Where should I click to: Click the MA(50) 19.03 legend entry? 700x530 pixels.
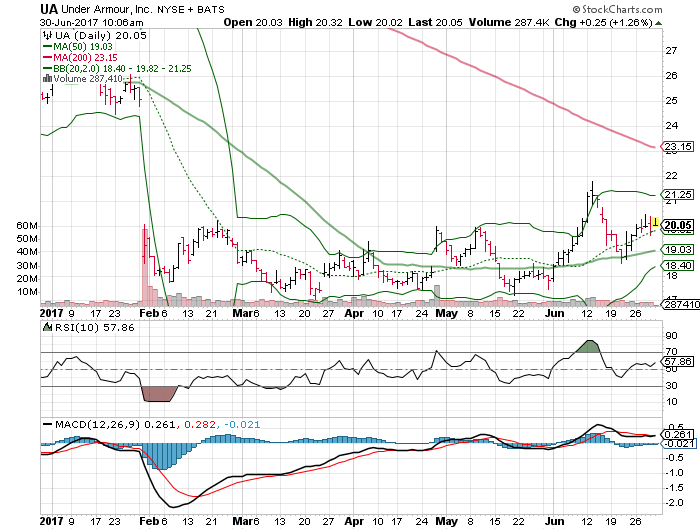pyautogui.click(x=78, y=46)
